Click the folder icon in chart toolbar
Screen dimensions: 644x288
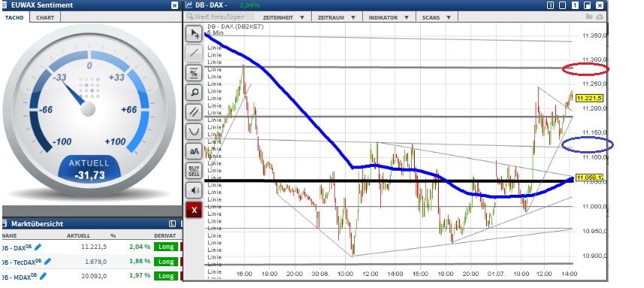pos(589,17)
